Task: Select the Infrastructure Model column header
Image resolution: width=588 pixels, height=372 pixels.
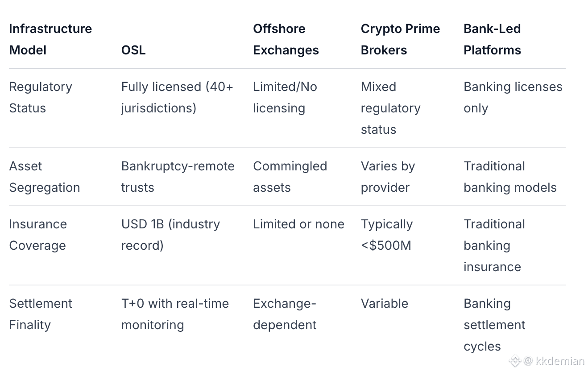Action: pyautogui.click(x=50, y=39)
